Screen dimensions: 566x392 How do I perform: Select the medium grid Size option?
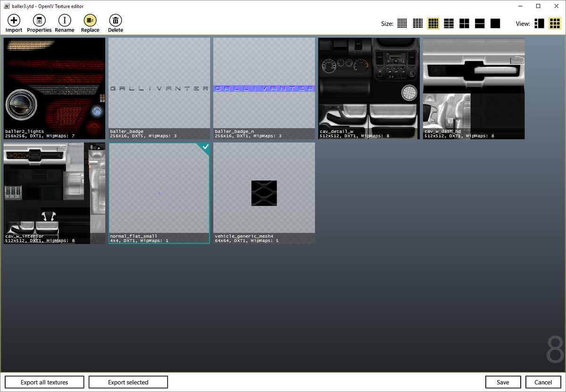(433, 23)
